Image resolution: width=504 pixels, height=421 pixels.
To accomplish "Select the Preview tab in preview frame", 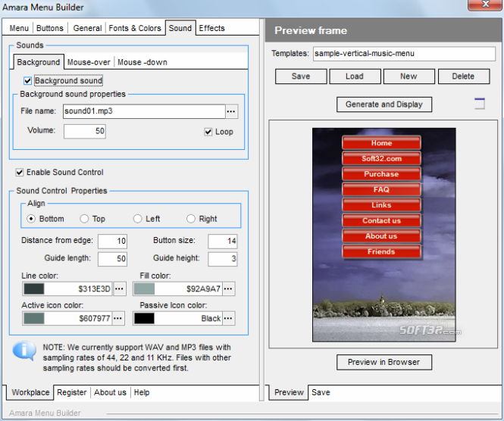I will (x=289, y=392).
